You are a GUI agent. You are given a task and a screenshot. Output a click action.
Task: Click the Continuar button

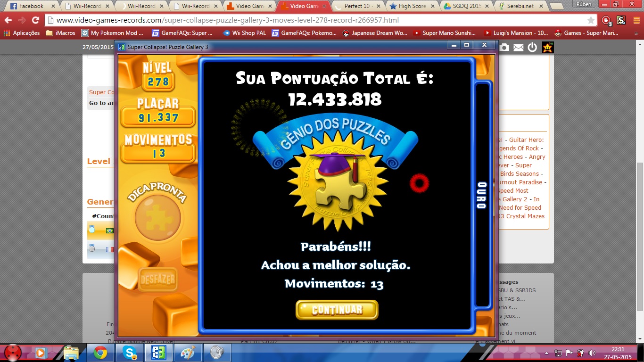tap(337, 310)
